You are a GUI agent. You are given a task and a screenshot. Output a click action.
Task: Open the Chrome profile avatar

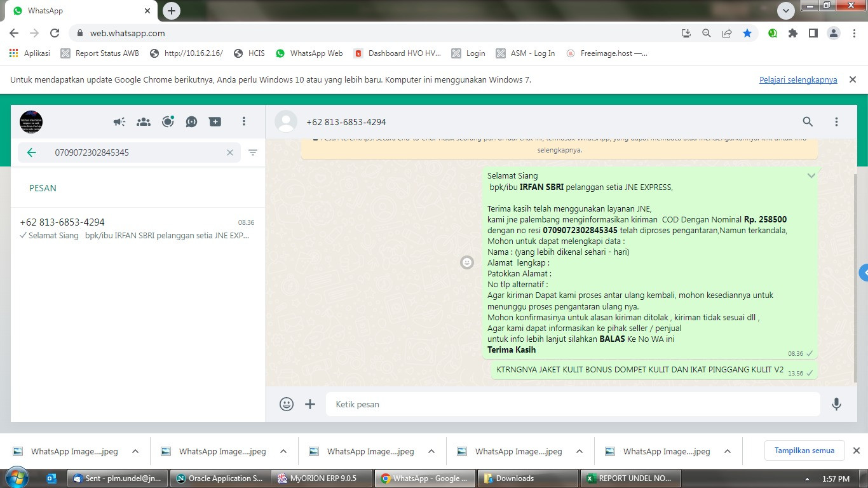click(x=834, y=33)
